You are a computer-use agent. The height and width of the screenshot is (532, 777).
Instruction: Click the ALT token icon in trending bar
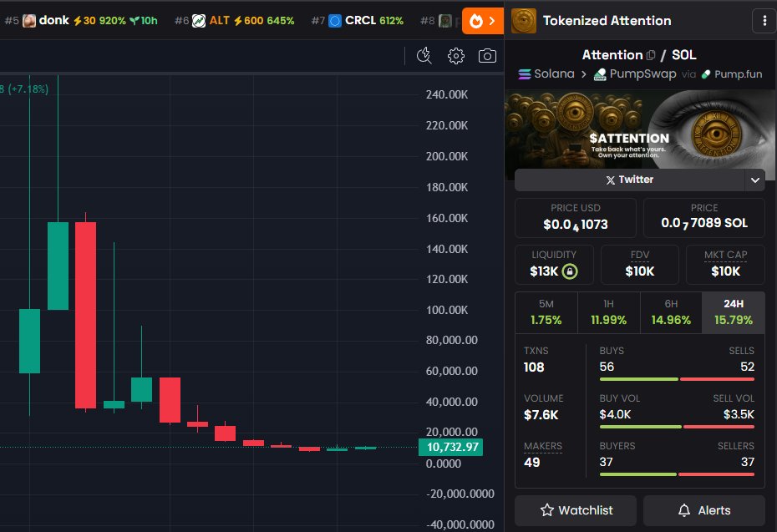[199, 21]
